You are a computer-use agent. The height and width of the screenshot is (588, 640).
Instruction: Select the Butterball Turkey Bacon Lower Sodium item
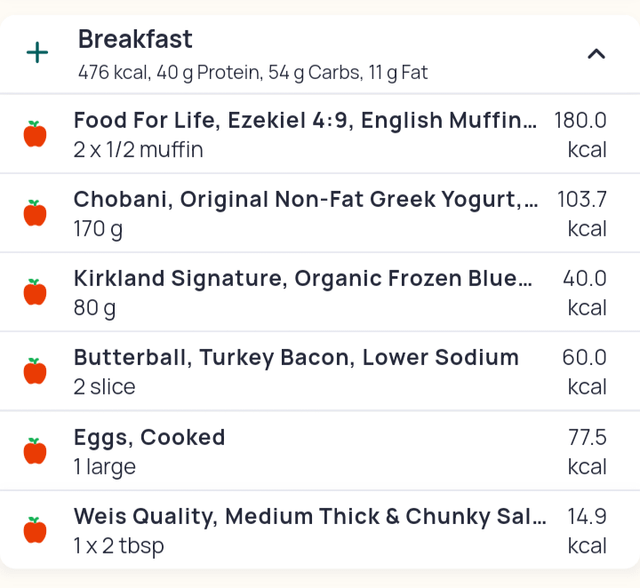[320, 371]
